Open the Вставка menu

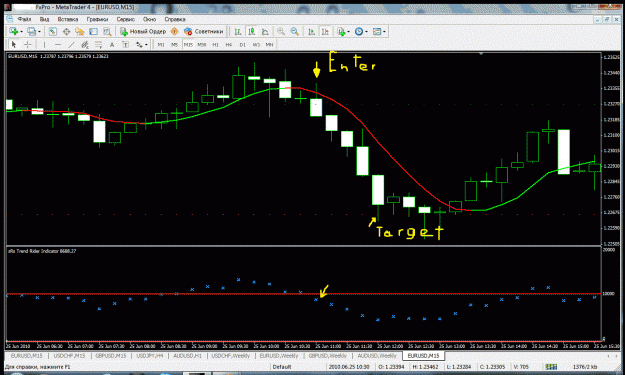(x=67, y=19)
